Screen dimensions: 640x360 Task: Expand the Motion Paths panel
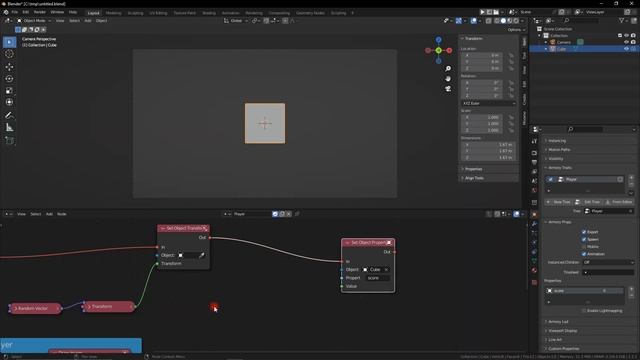pyautogui.click(x=559, y=150)
